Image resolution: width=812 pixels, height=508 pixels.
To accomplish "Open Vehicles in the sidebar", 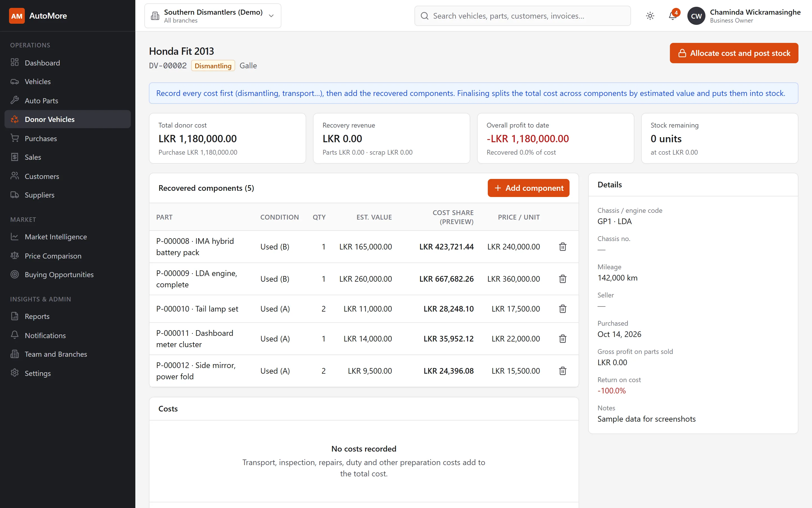I will 67,82.
